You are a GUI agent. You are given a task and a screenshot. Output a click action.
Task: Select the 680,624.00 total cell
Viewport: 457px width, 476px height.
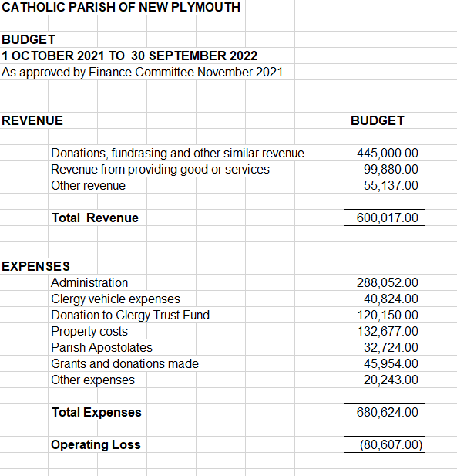[x=388, y=412]
